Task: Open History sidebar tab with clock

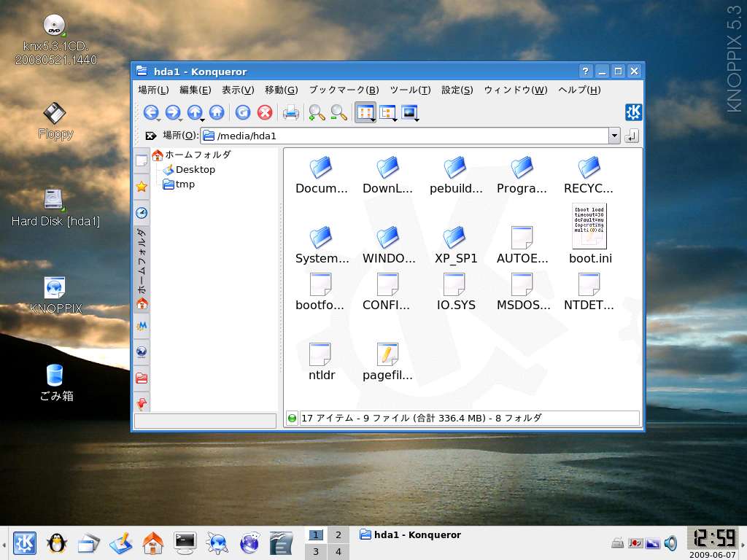Action: 142,212
